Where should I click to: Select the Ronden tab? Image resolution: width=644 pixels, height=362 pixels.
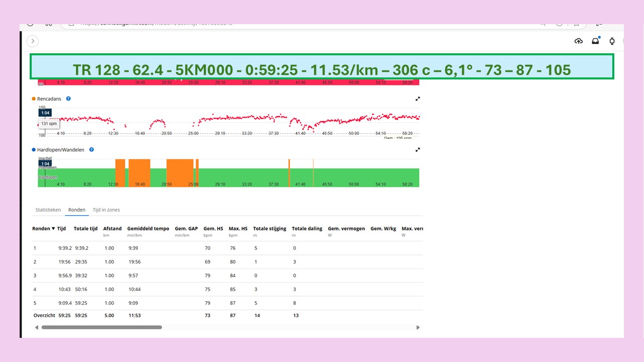point(77,210)
